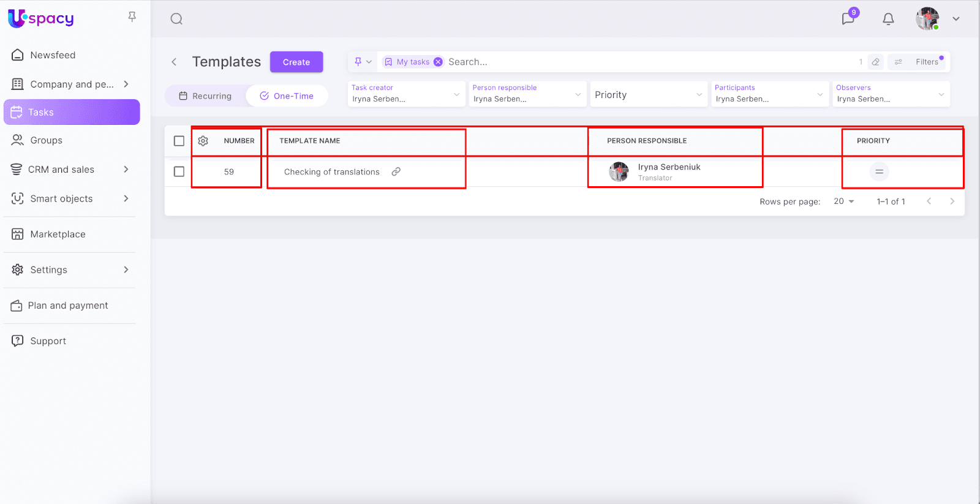This screenshot has height=504, width=980.
Task: Click the search magnifier icon in top bar
Action: [x=176, y=19]
